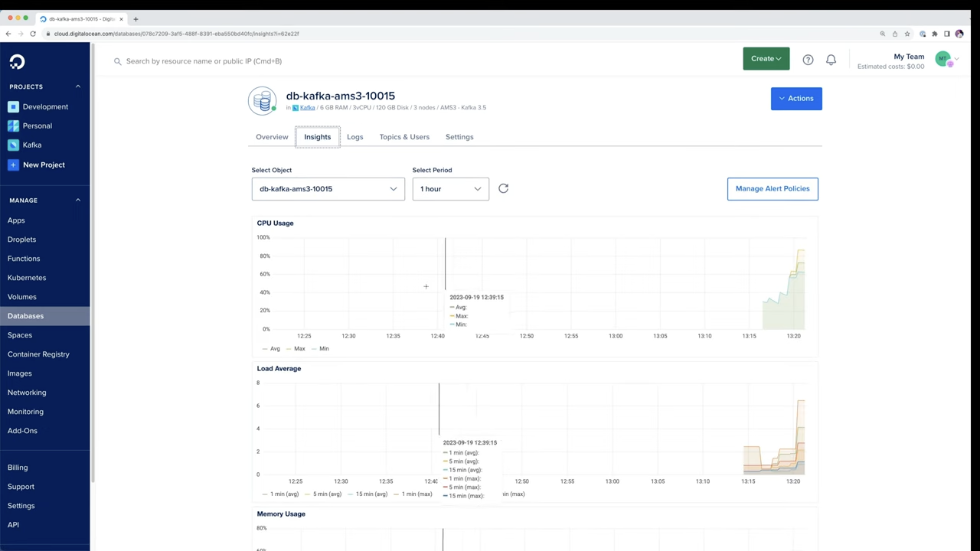980x551 pixels.
Task: Toggle the Min series in the CPU Usage legend
Action: coord(324,349)
